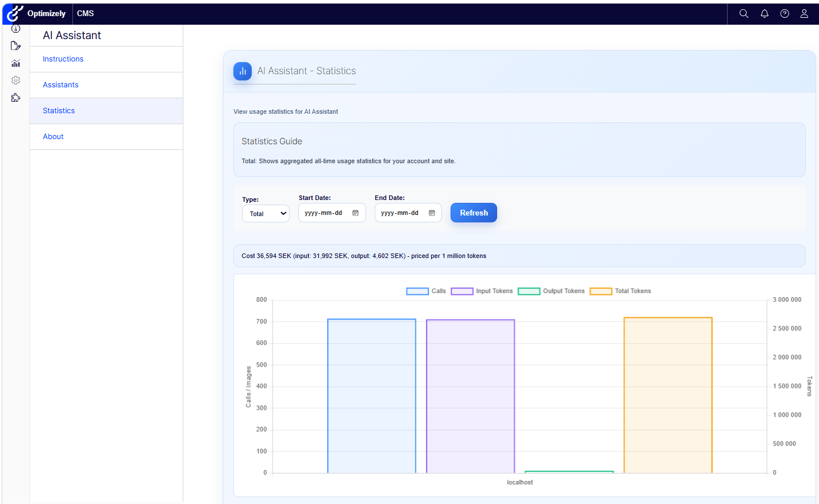This screenshot has height=504, width=819.
Task: Open the page edit icon in sidebar
Action: tap(16, 46)
